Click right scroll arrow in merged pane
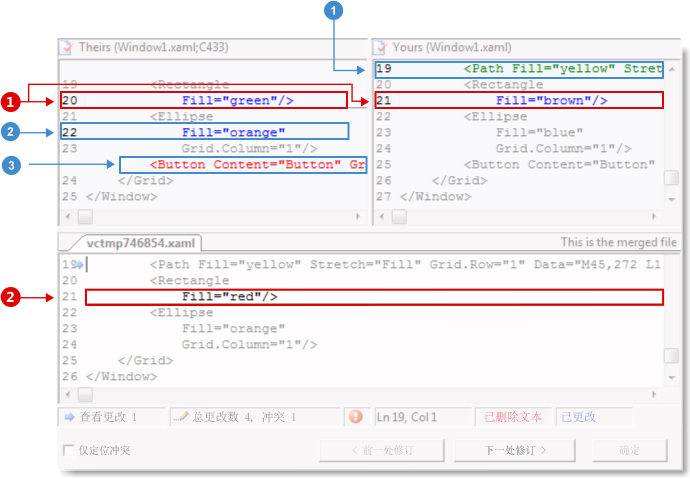Viewport: 690px width, 479px height. click(x=654, y=395)
